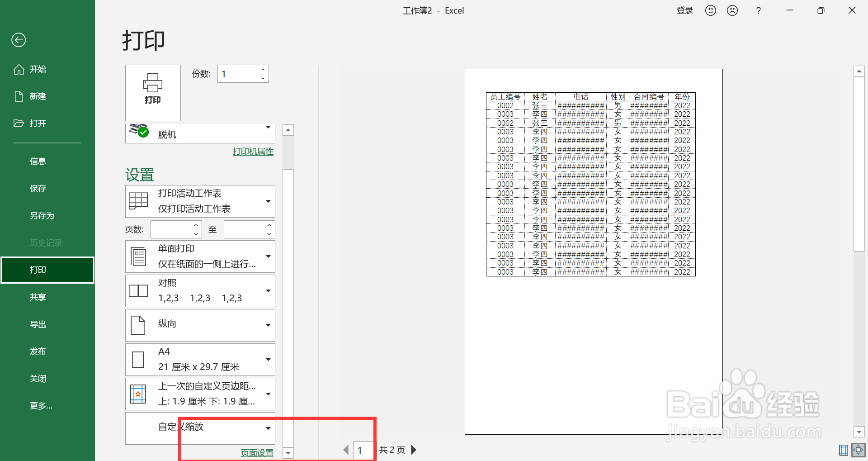
Task: Open the 脱机 printer dropdown
Action: pos(200,133)
